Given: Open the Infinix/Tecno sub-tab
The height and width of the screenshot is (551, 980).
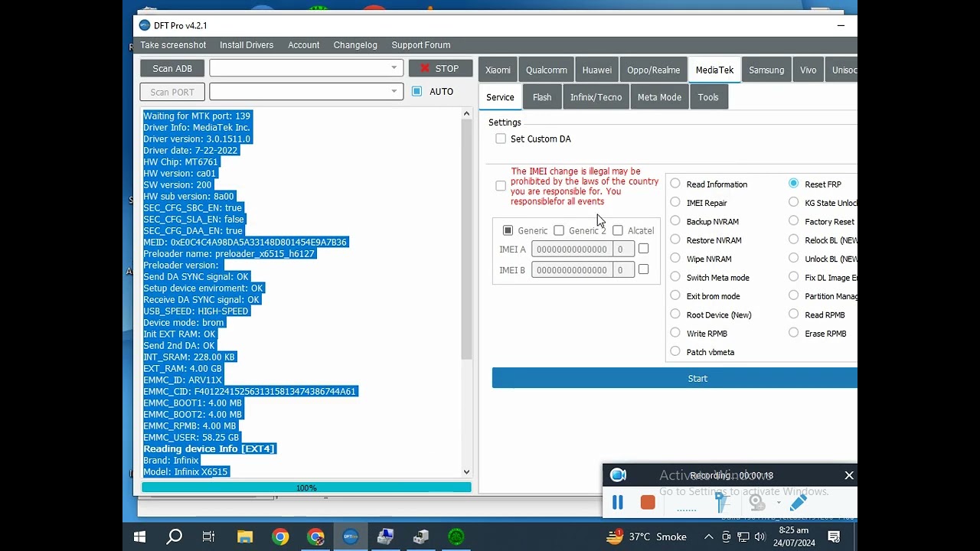Looking at the screenshot, I should (x=596, y=97).
